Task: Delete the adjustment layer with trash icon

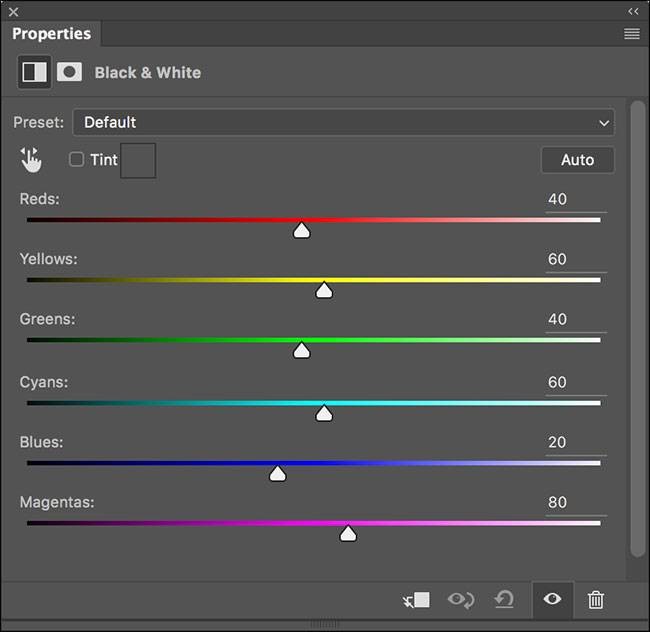Action: click(596, 600)
